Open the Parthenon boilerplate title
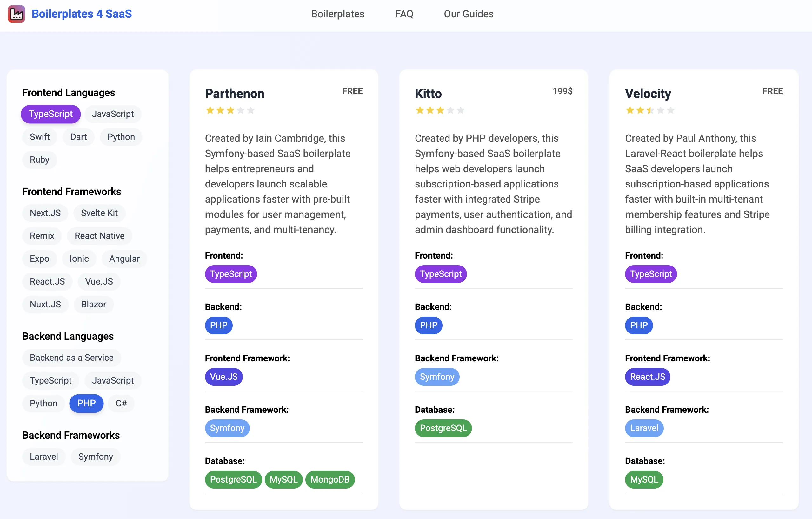Screen dimensions: 812x519 point(234,94)
